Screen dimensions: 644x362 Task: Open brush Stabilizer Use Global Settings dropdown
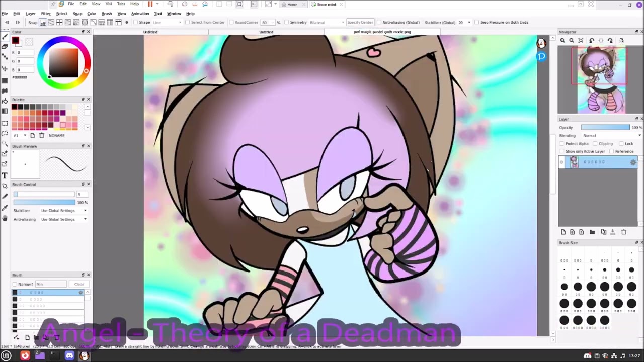point(63,211)
